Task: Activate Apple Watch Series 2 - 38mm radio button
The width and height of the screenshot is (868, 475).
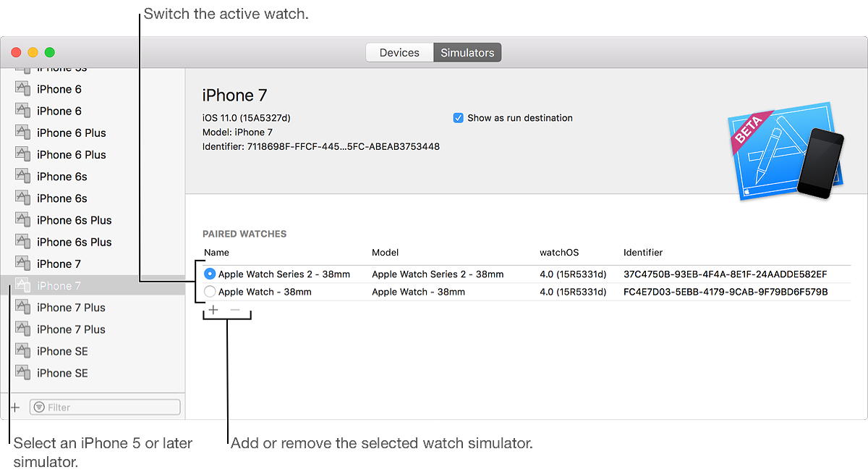Action: click(x=210, y=274)
